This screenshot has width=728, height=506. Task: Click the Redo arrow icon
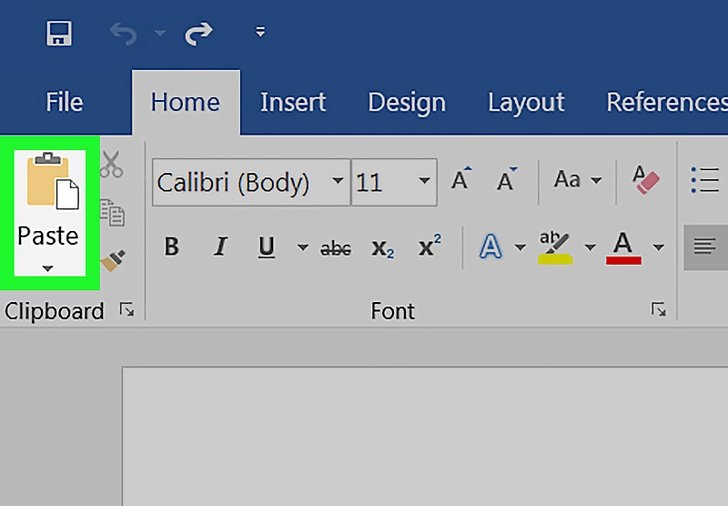point(199,34)
